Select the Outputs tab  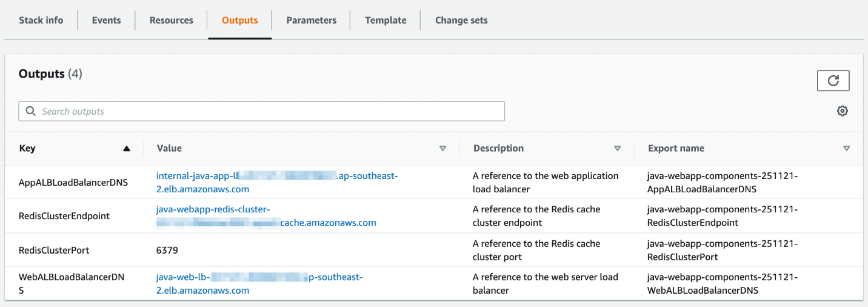(x=239, y=20)
